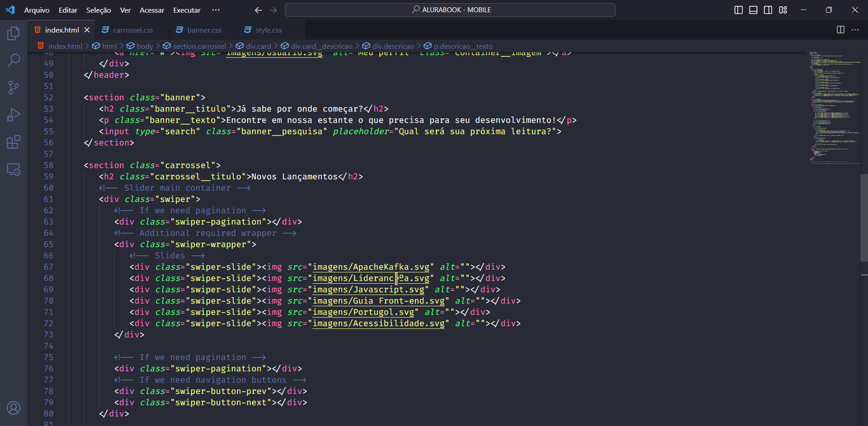
Task: Click line number 67
Action: (48, 267)
